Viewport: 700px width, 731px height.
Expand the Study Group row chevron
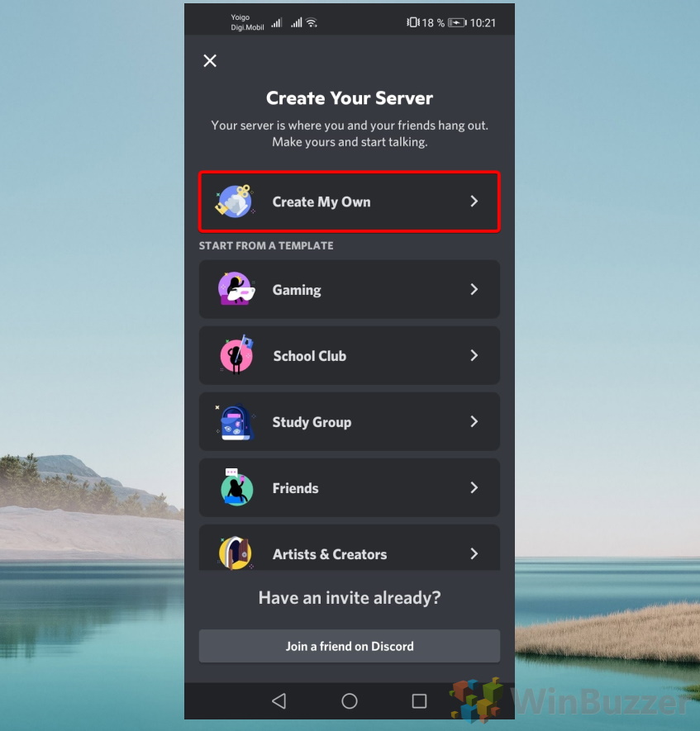coord(474,422)
